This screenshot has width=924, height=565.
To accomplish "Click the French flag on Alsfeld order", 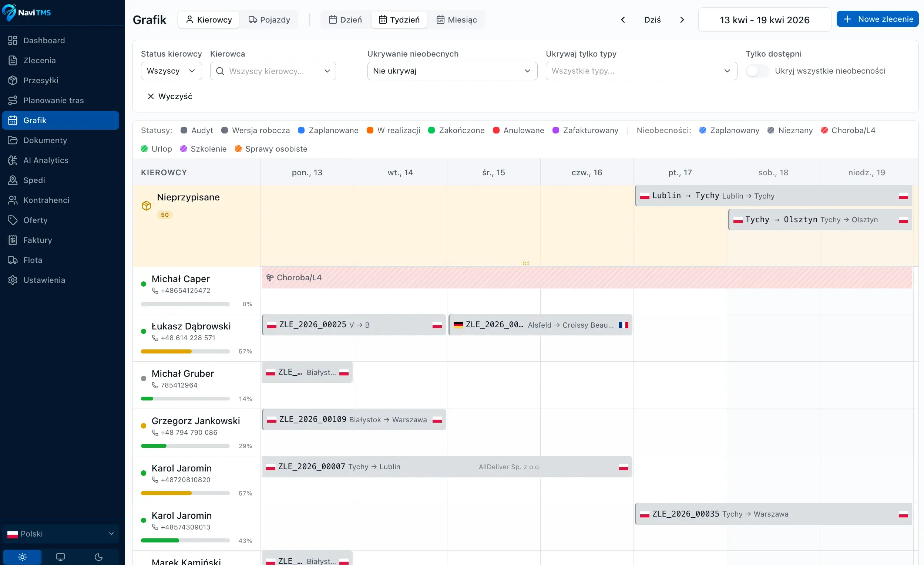I will [624, 325].
